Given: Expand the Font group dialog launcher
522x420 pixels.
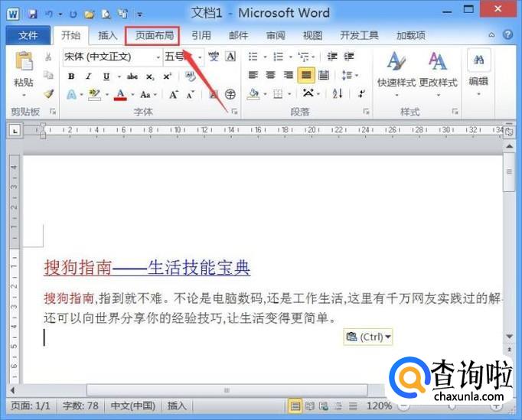Looking at the screenshot, I should coord(235,112).
